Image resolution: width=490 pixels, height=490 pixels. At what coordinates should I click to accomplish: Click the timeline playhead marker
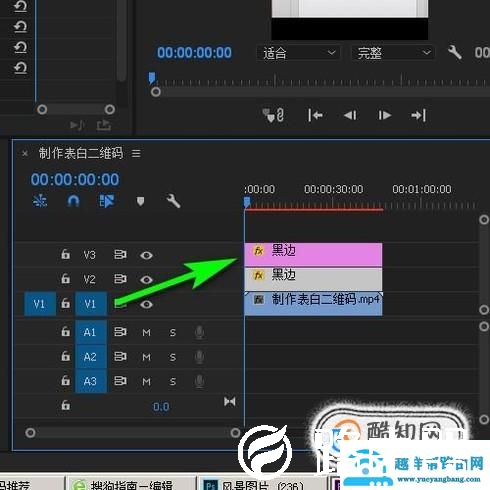(x=247, y=202)
